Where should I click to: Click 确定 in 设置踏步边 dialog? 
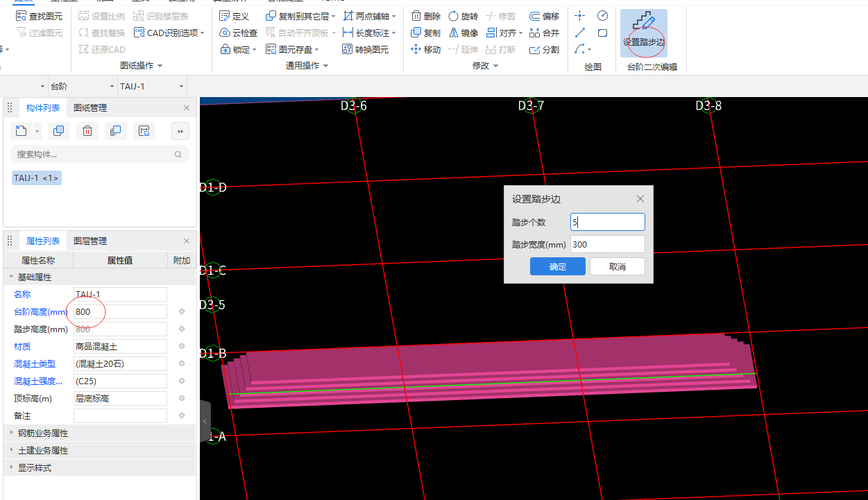point(558,267)
